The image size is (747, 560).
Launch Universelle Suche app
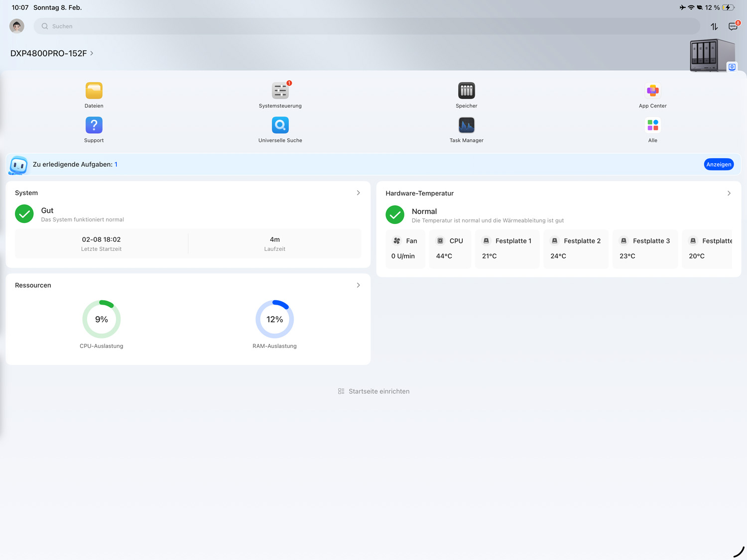click(280, 125)
